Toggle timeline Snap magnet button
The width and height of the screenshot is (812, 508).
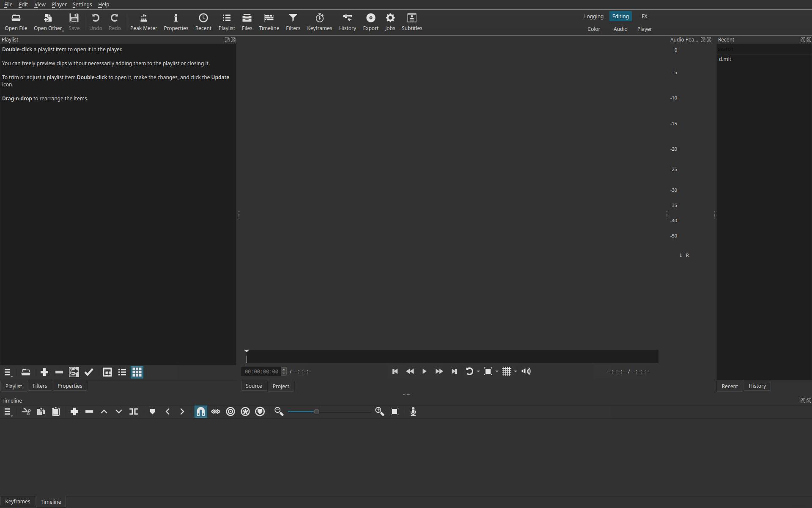coord(201,411)
